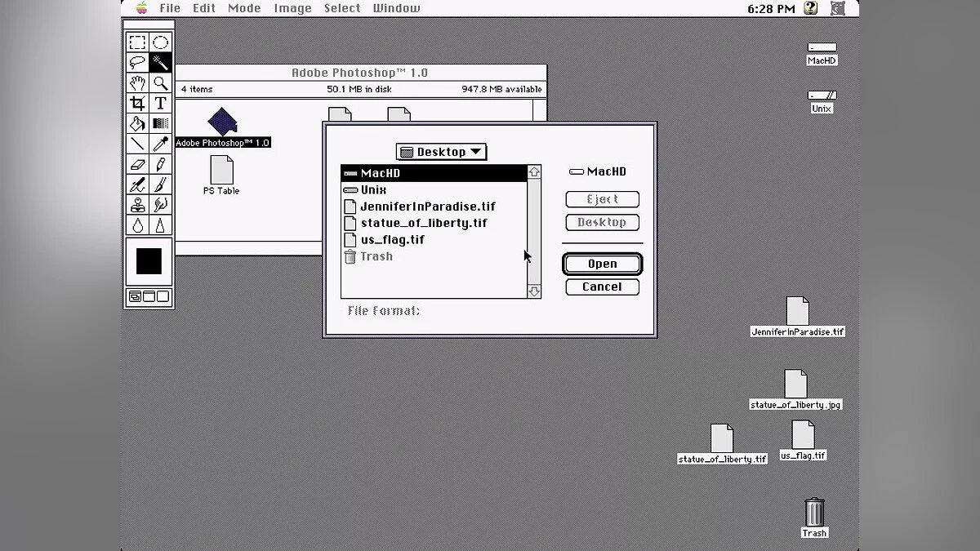
Task: Open the Apple menu
Action: pyautogui.click(x=141, y=8)
